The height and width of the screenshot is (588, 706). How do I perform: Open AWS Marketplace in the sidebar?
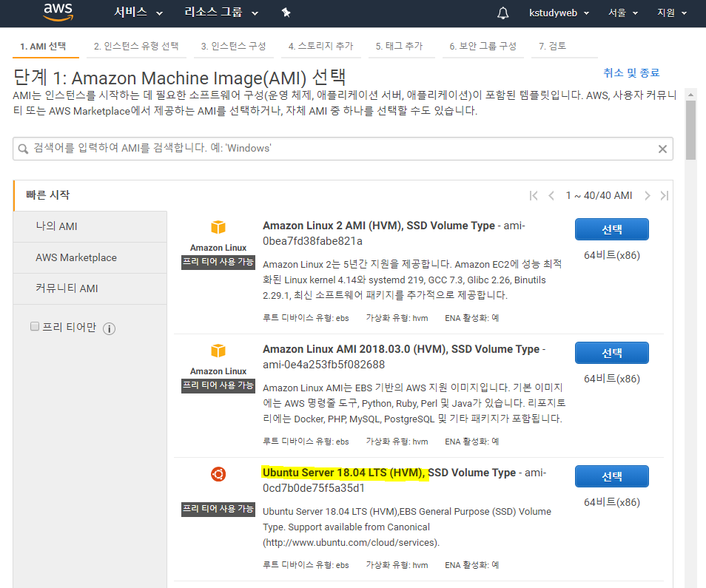coord(90,258)
